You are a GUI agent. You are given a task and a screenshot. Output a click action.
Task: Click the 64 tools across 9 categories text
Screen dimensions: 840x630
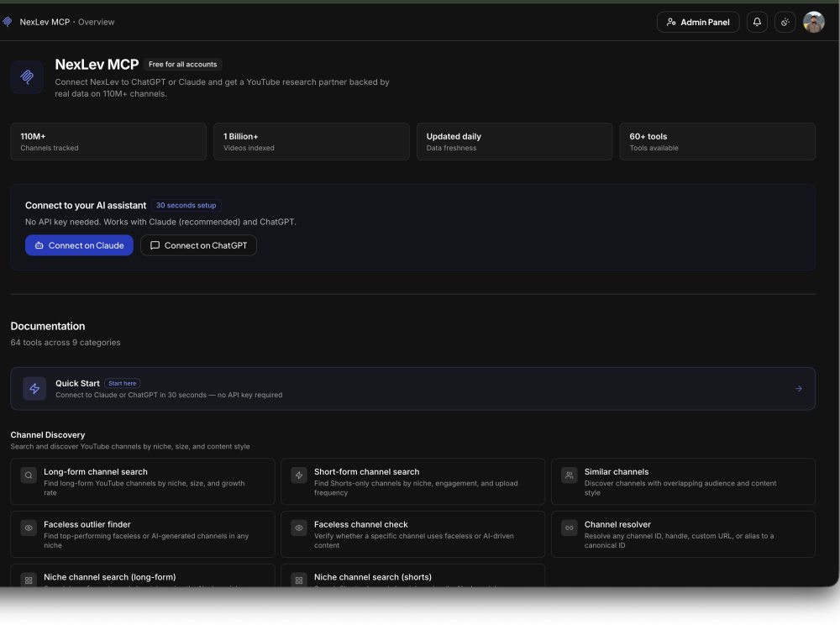pos(66,343)
